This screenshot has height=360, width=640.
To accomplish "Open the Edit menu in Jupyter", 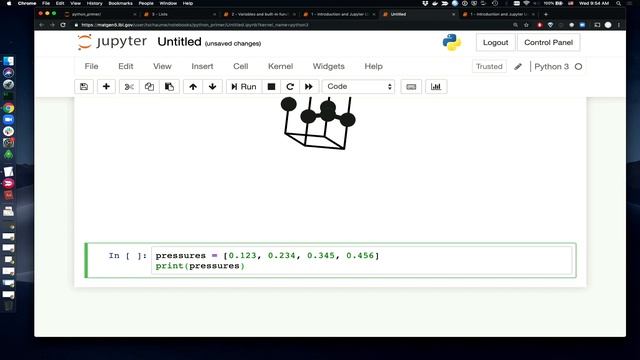I will 126,66.
